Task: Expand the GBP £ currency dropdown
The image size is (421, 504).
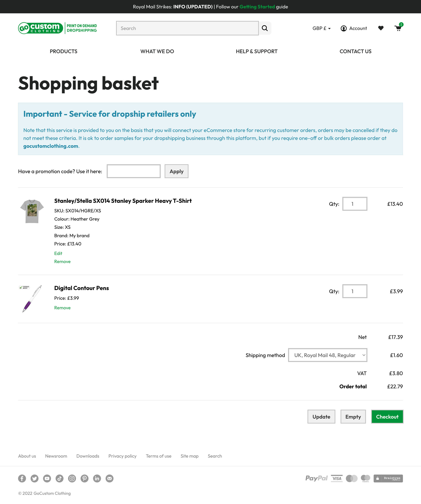Action: pos(322,28)
